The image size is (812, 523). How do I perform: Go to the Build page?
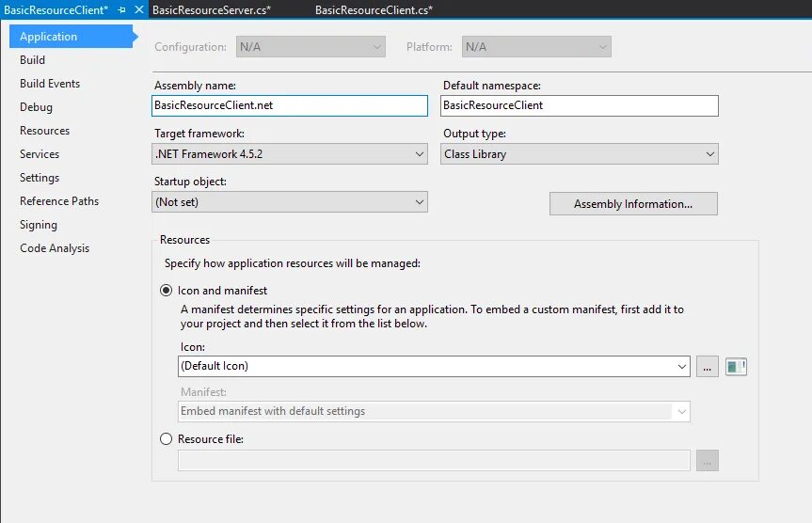click(x=32, y=60)
